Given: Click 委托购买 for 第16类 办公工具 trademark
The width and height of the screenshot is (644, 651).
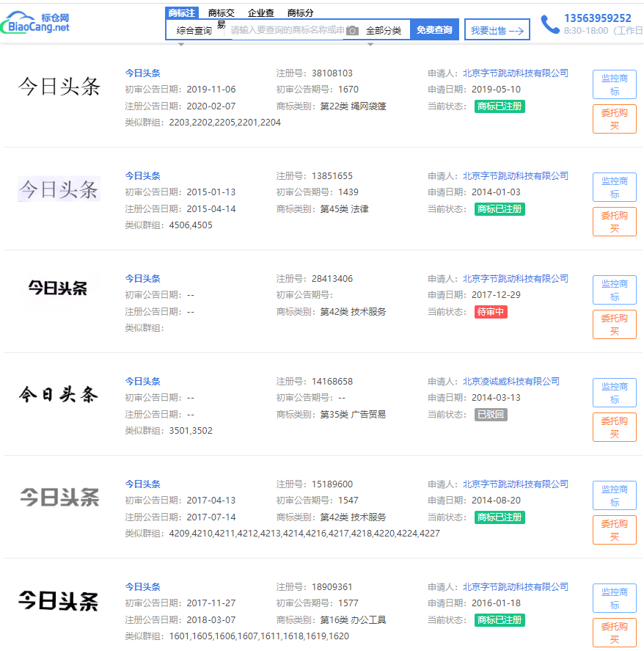Looking at the screenshot, I should point(615,633).
